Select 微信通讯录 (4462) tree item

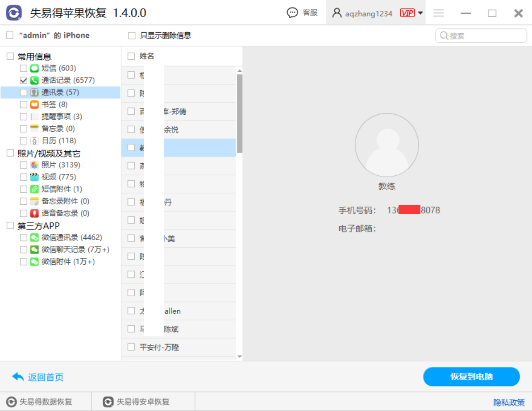click(x=71, y=237)
